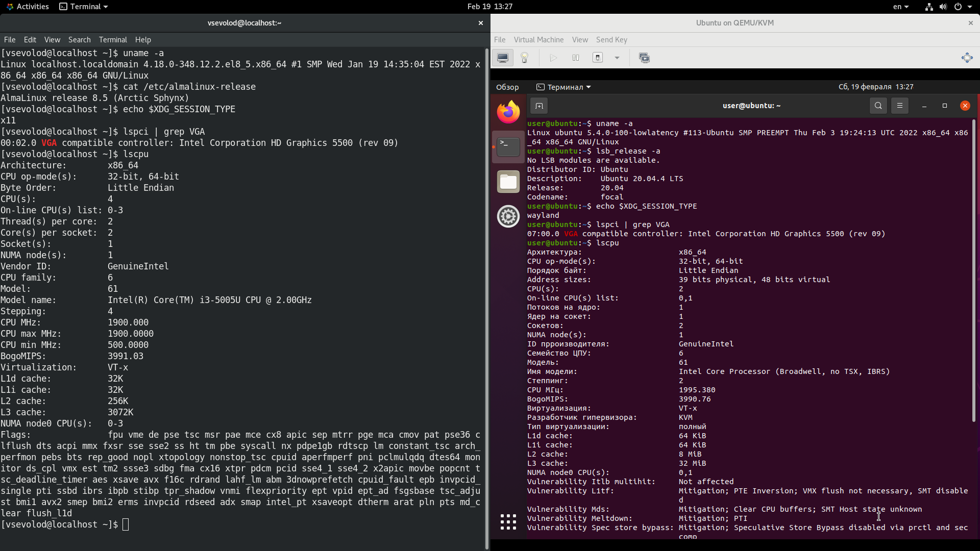Open View menu in QEMU/KVM window
Image resolution: width=980 pixels, height=551 pixels.
(580, 40)
